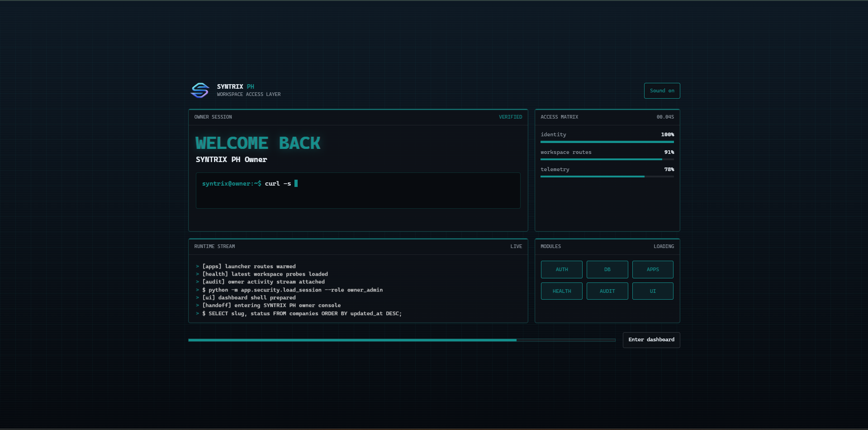This screenshot has width=868, height=430.
Task: Open the Enter dashboard button
Action: coord(651,340)
